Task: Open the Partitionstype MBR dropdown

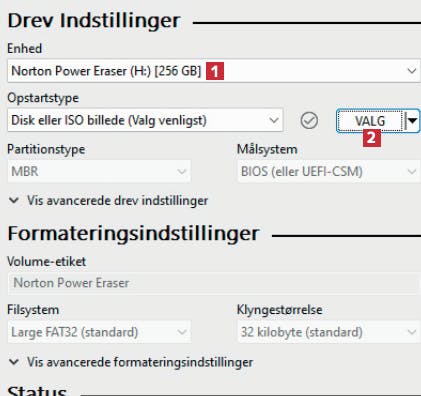Action: tap(99, 171)
